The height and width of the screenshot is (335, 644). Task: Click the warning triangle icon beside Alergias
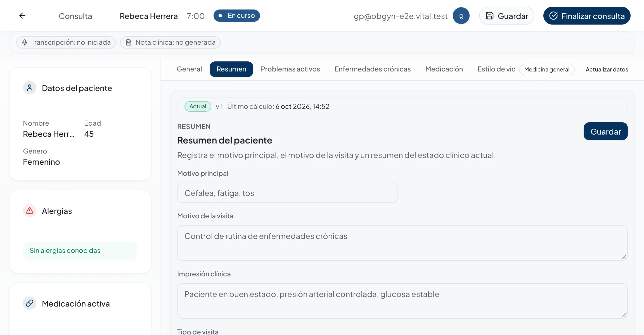(x=30, y=211)
